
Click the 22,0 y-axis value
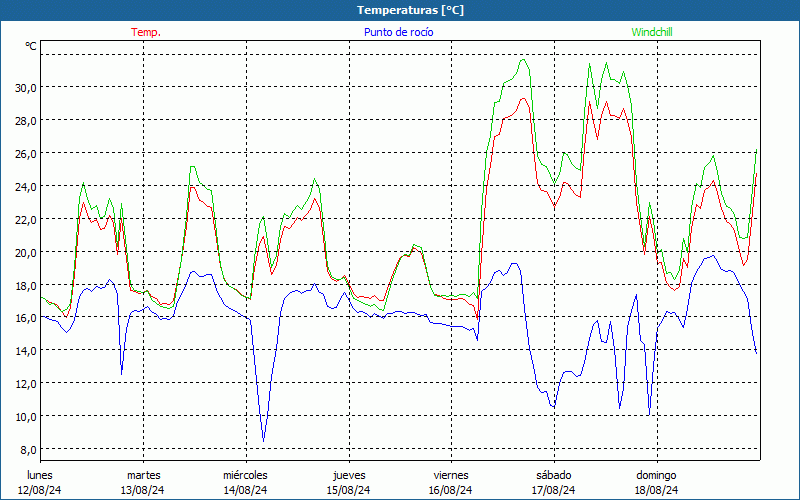(26, 219)
